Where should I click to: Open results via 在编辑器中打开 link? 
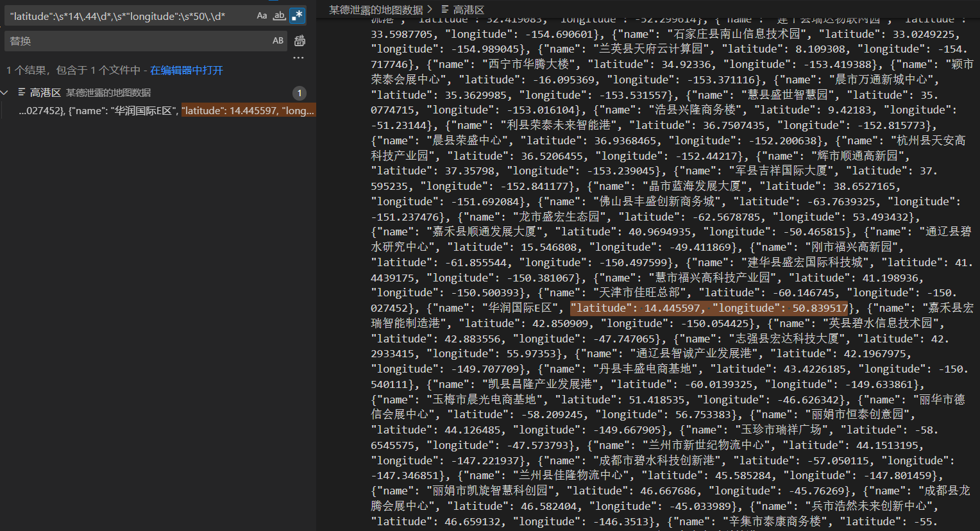187,71
